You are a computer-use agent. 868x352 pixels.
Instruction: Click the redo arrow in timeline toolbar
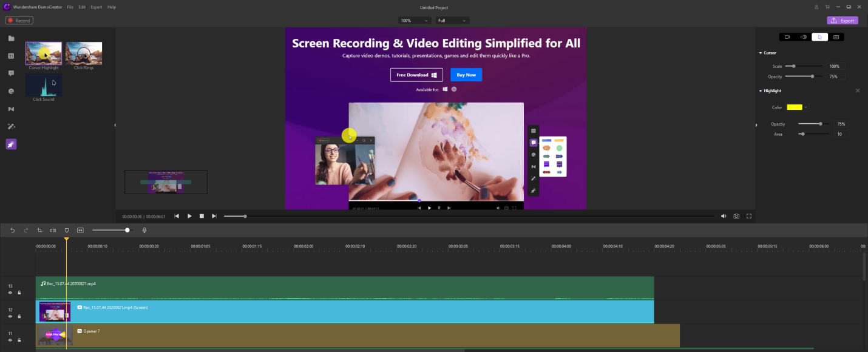[26, 230]
